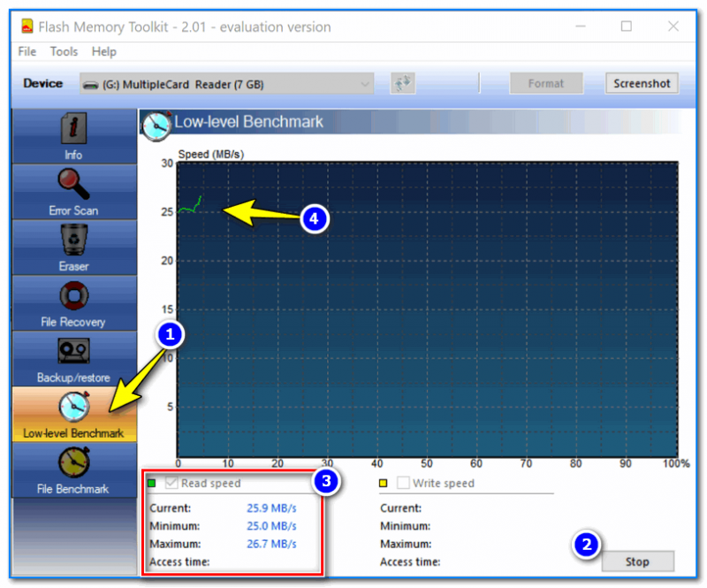Click the Stop button
The width and height of the screenshot is (707, 588).
[637, 561]
